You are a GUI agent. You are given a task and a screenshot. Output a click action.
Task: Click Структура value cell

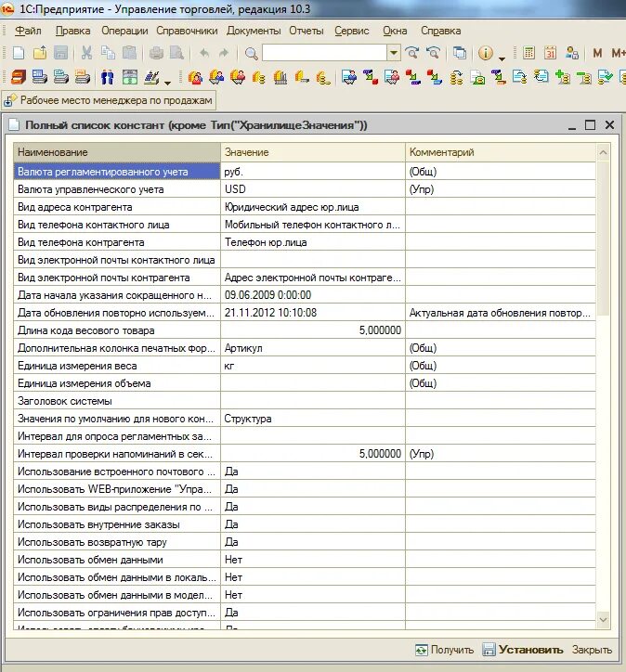point(313,419)
